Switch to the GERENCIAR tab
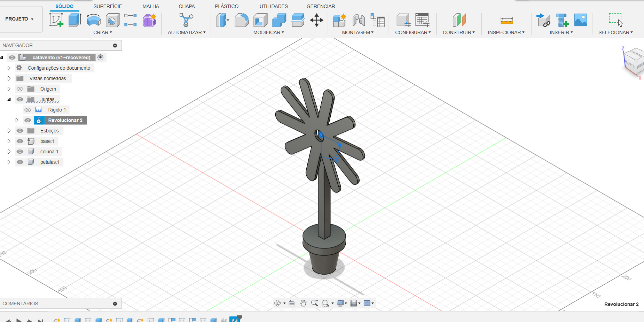 point(321,6)
